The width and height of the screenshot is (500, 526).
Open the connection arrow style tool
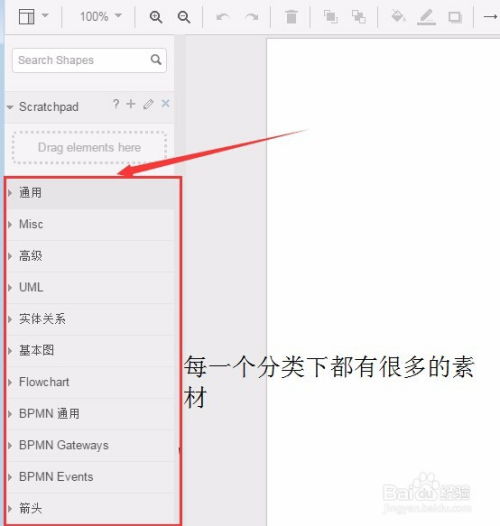491,16
